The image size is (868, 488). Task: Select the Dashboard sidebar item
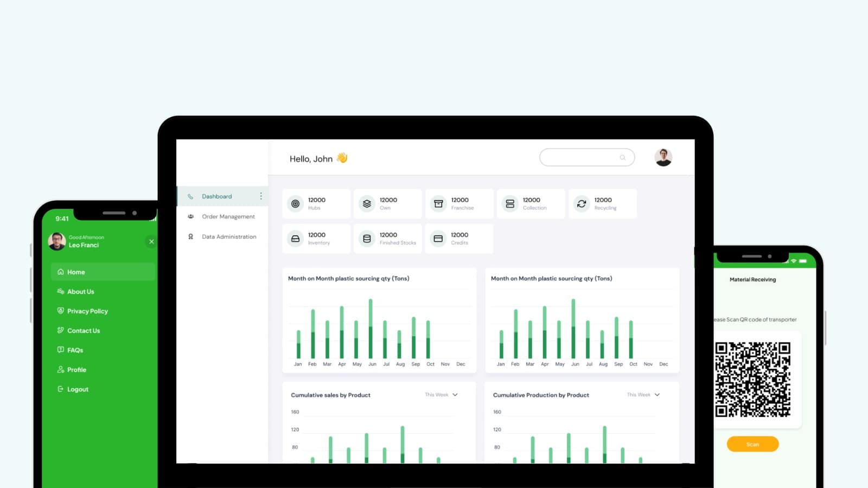(216, 196)
